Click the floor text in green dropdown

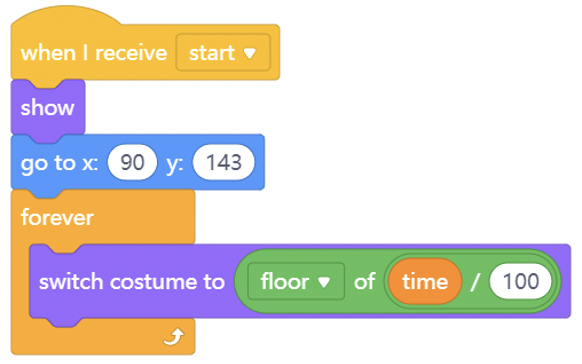click(285, 281)
